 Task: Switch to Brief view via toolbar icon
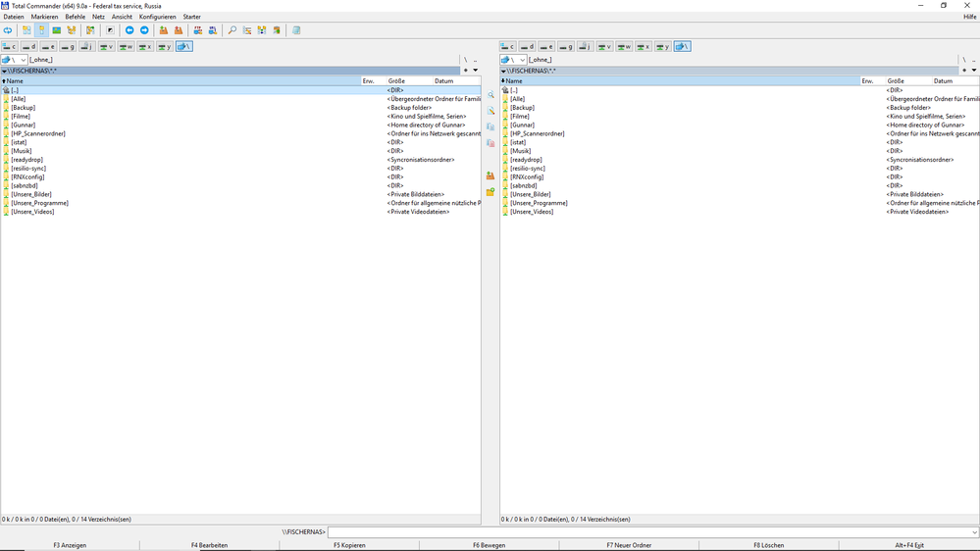(26, 30)
